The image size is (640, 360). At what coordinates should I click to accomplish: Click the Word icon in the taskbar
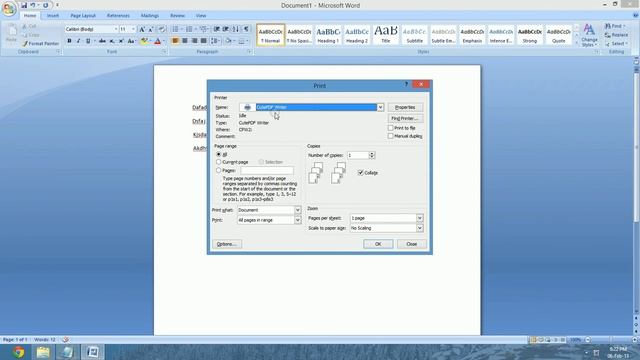93,352
